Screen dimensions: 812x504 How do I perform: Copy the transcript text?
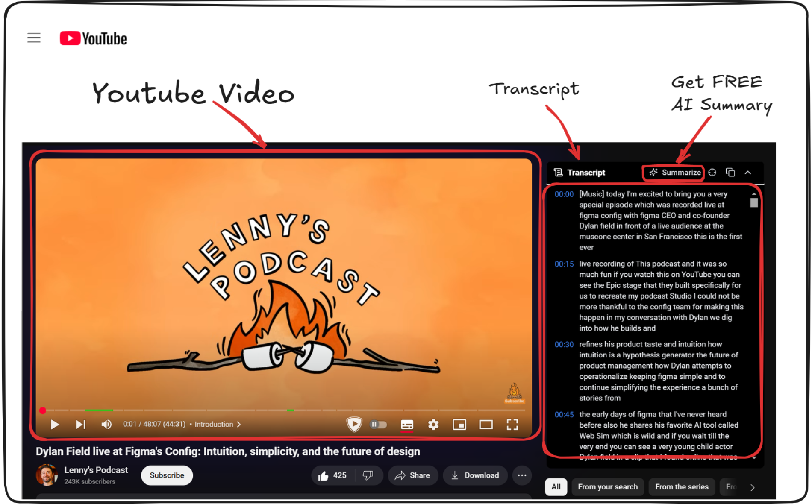(730, 173)
